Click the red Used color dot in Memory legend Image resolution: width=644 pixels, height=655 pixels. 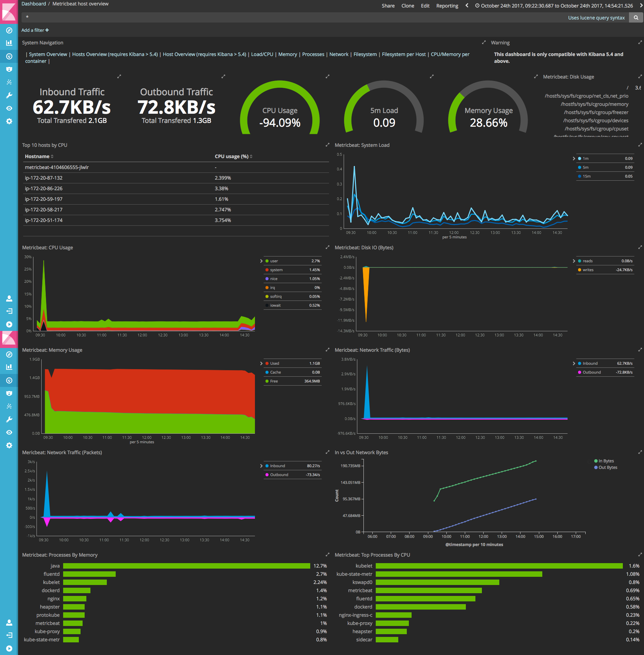(x=267, y=363)
